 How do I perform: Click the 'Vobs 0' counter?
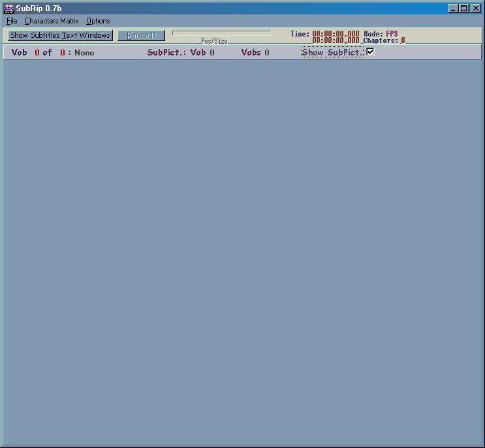coord(255,52)
